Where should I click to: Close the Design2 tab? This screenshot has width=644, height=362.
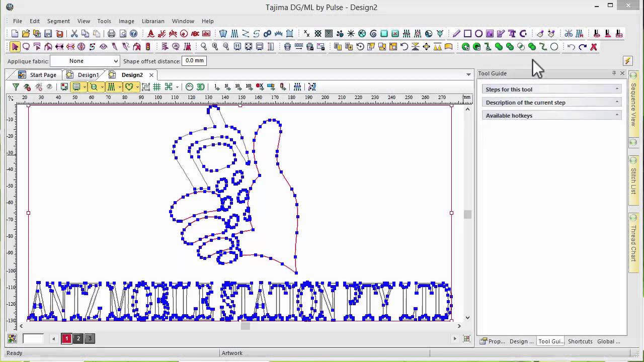[151, 75]
